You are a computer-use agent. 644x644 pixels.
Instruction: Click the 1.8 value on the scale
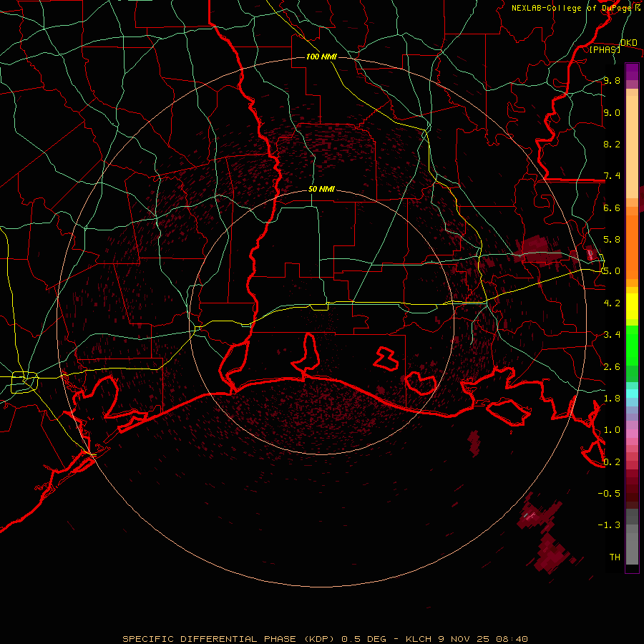(x=612, y=398)
